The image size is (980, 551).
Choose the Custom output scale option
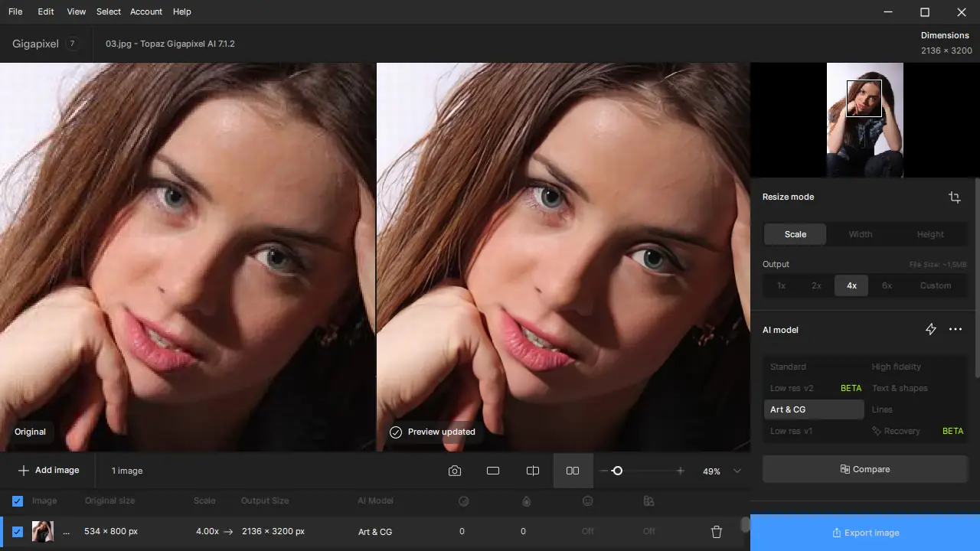935,285
